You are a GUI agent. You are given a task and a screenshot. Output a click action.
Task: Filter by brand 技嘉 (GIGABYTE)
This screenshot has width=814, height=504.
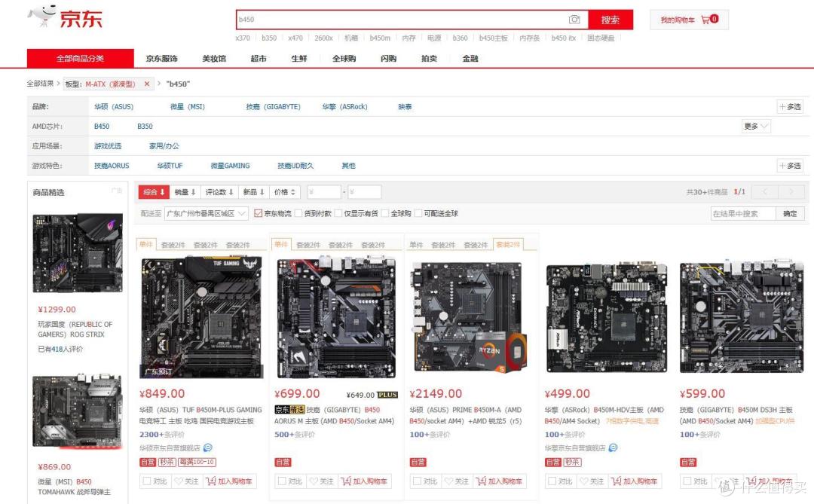(x=273, y=106)
